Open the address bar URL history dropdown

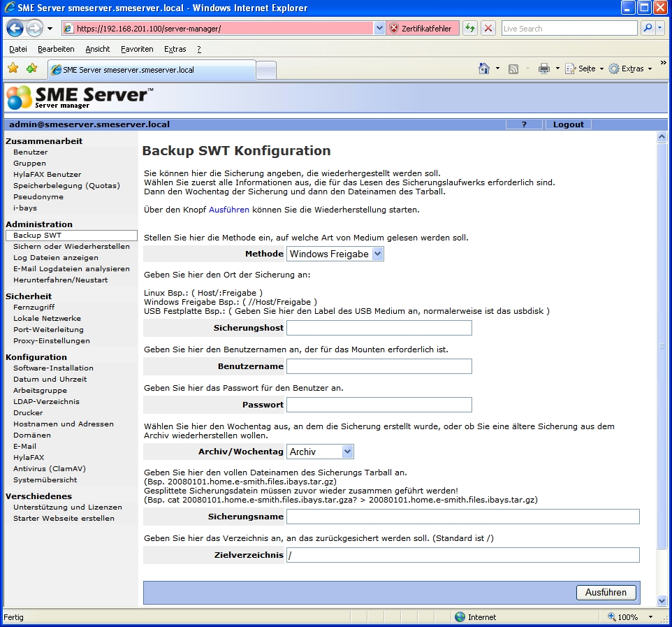(x=379, y=29)
